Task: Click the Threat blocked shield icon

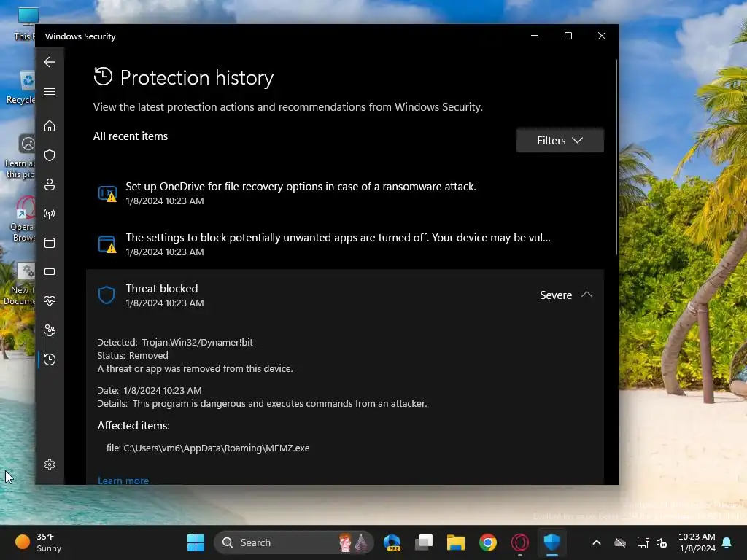Action: click(107, 295)
